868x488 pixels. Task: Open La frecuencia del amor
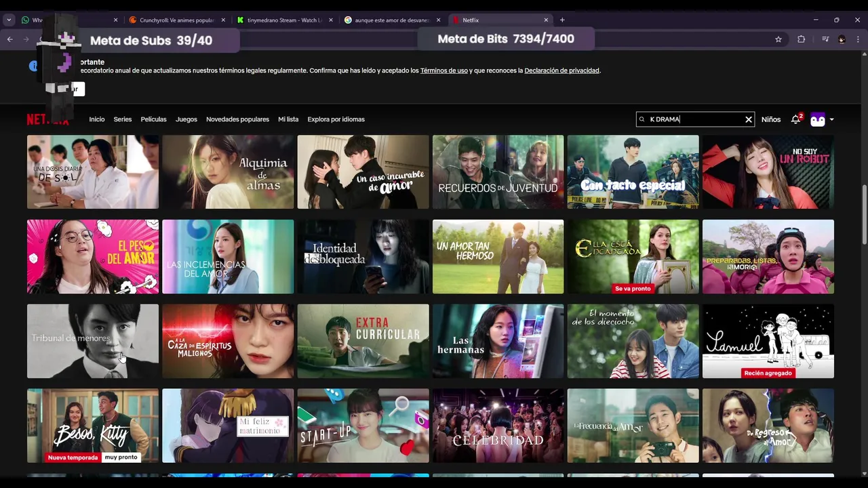633,426
